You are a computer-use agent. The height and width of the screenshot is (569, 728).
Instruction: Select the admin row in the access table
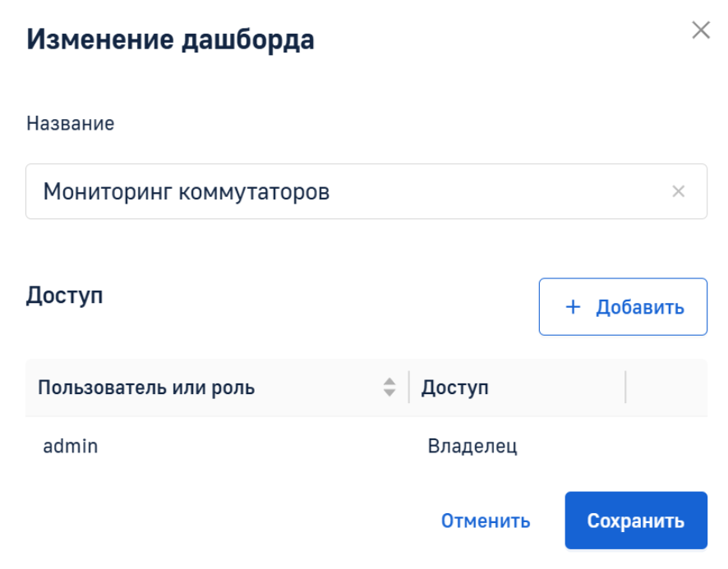click(x=366, y=446)
